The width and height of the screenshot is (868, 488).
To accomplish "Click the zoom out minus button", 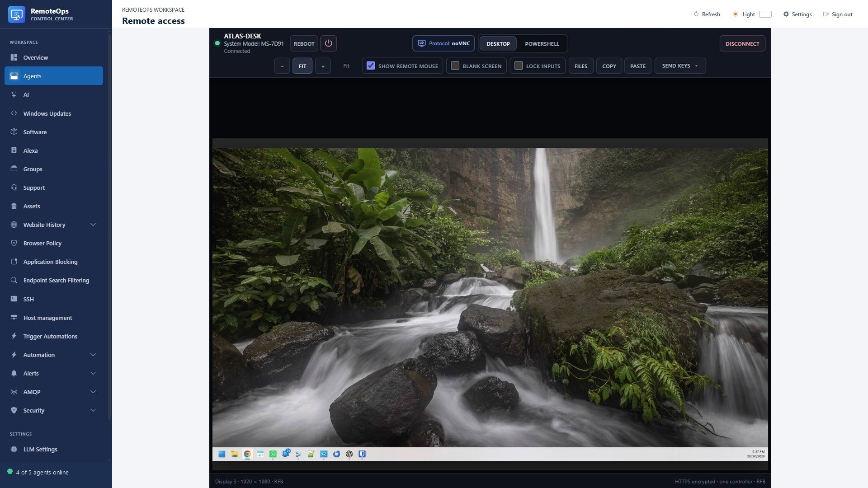I will [282, 66].
